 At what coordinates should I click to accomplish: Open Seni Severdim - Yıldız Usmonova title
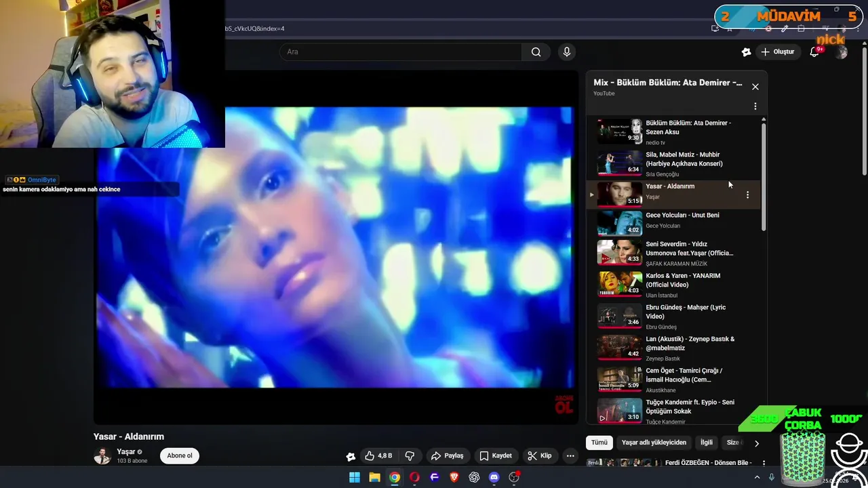[689, 249]
